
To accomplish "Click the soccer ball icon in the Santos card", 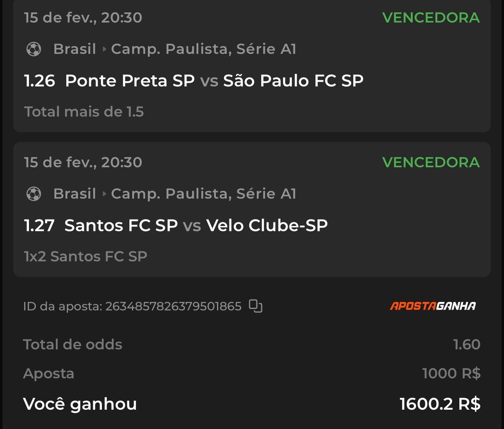I will coord(34,194).
